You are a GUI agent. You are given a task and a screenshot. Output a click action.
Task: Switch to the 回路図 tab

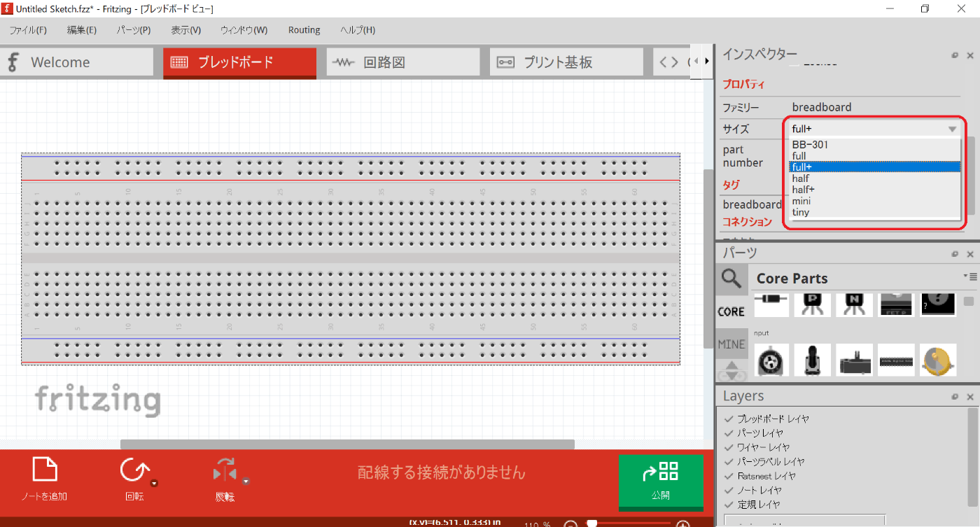click(403, 62)
